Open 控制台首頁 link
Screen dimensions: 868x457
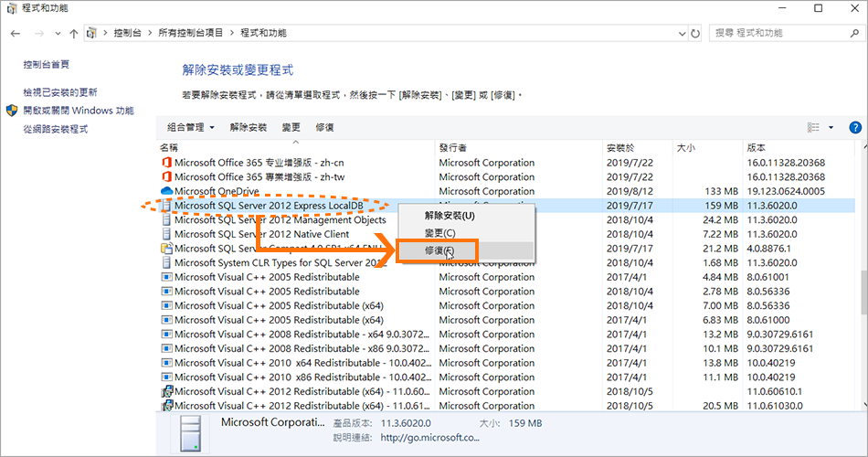[x=47, y=64]
